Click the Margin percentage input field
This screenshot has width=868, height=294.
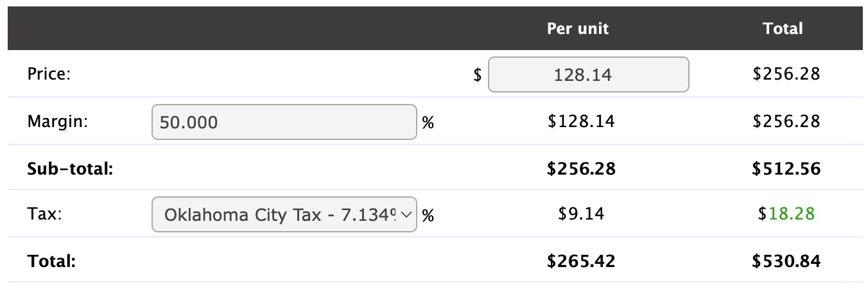point(284,122)
